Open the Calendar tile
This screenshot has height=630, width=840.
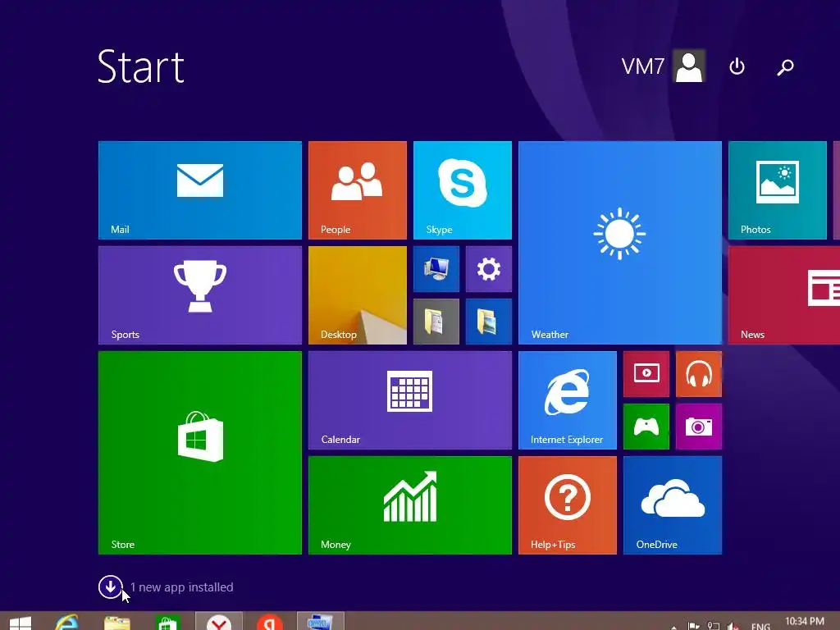pos(410,400)
